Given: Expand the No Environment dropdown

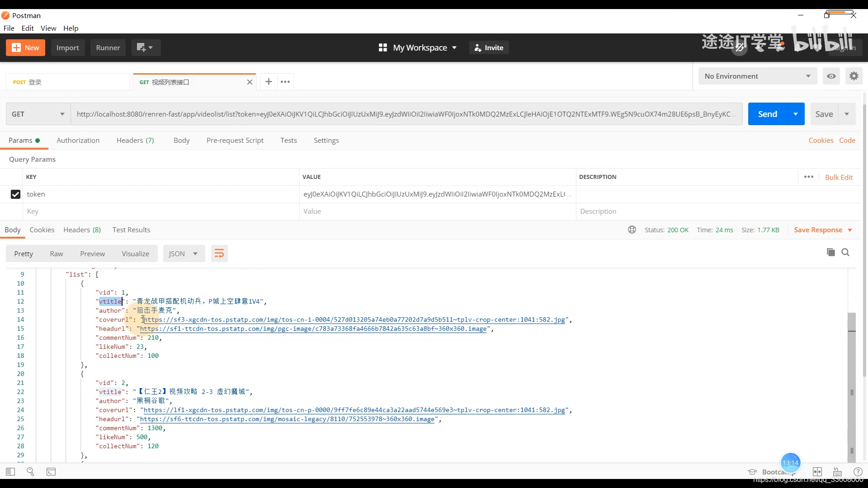Looking at the screenshot, I should [758, 76].
